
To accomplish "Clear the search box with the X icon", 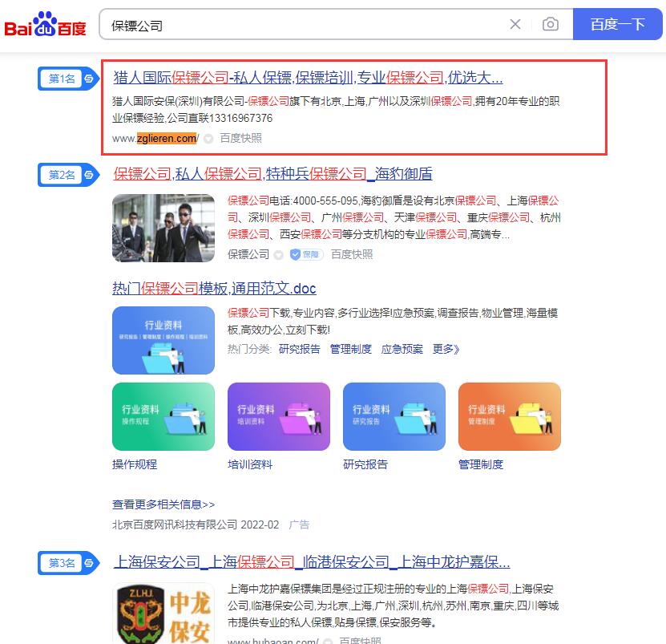I will (x=515, y=24).
